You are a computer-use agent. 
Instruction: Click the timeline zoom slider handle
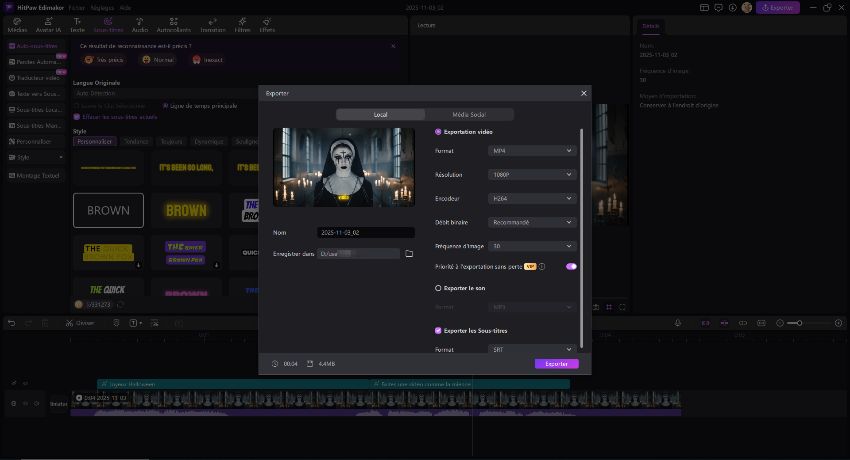tap(799, 323)
